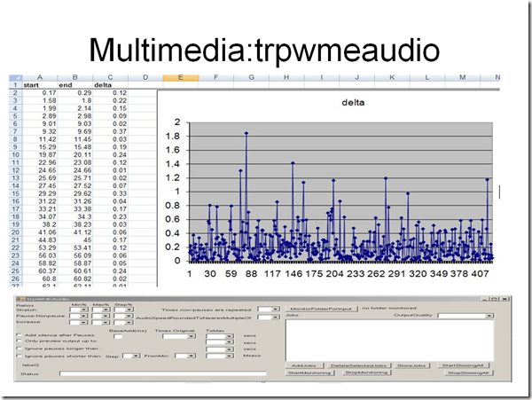Click the StopSlowingAll button
The width and height of the screenshot is (532, 400).
coord(469,373)
